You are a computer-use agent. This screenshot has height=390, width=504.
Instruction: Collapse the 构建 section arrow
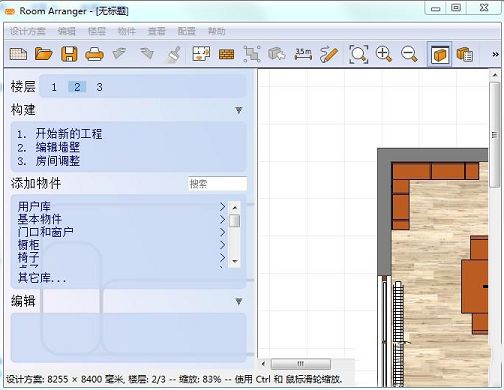tap(239, 110)
